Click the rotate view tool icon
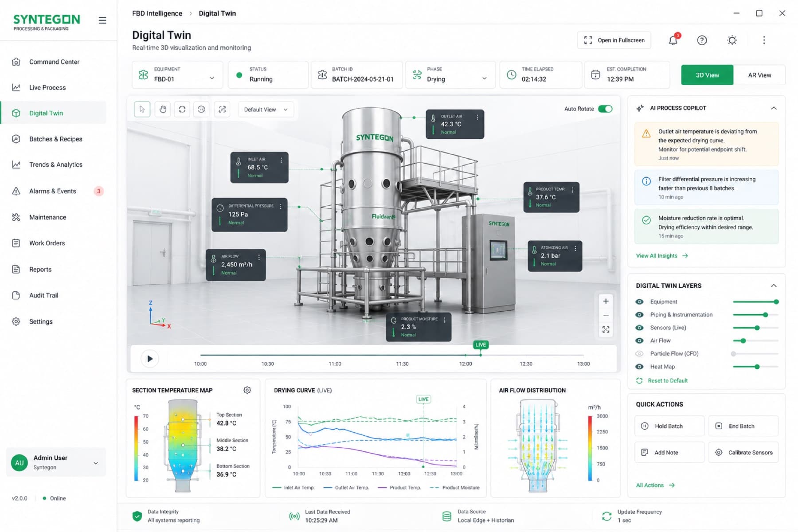The image size is (798, 532). pos(182,110)
